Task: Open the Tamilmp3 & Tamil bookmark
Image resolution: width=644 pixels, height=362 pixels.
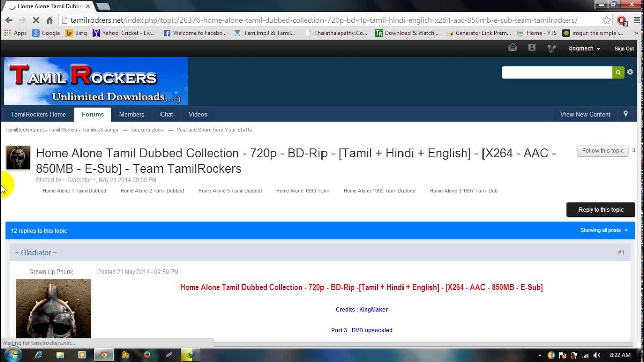Action: point(264,33)
